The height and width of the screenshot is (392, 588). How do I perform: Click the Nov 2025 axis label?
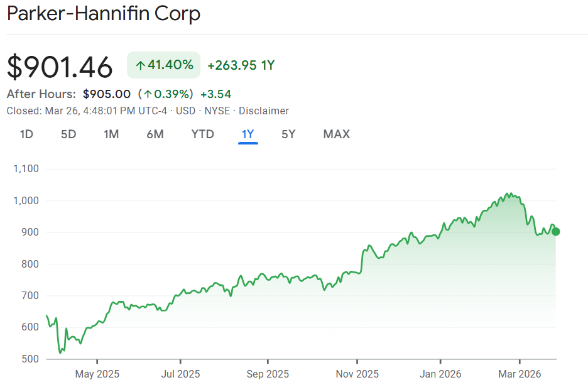[x=356, y=374]
